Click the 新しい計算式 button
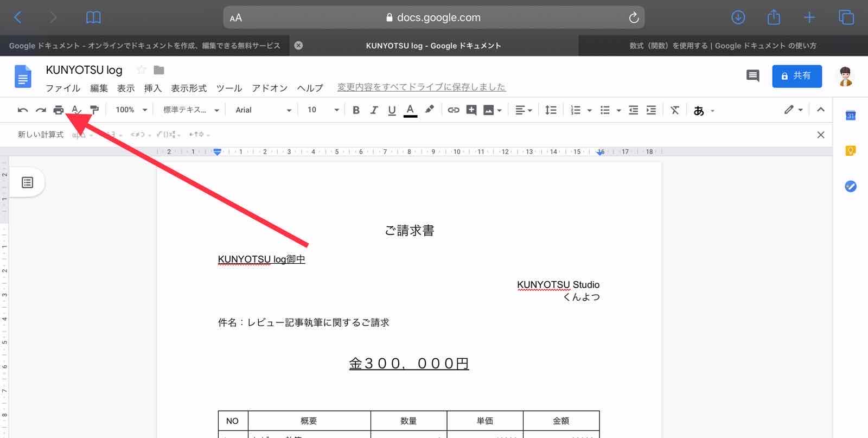The height and width of the screenshot is (438, 868). tap(41, 135)
